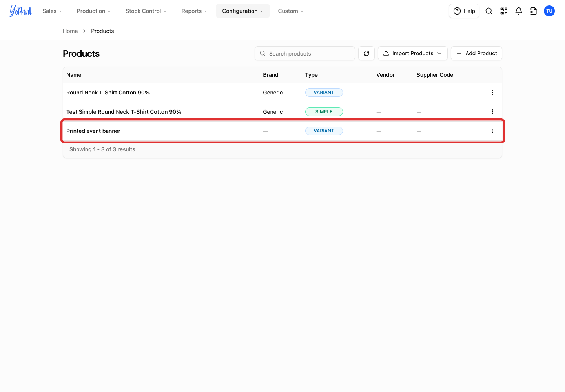
Task: Open Printed event banner product
Action: coord(93,131)
